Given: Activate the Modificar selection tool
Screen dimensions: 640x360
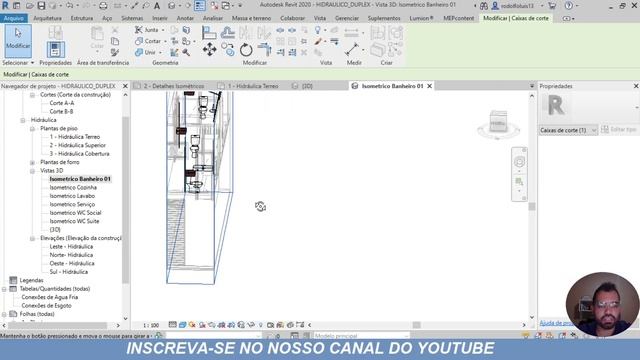Looking at the screenshot, I should tap(18, 40).
